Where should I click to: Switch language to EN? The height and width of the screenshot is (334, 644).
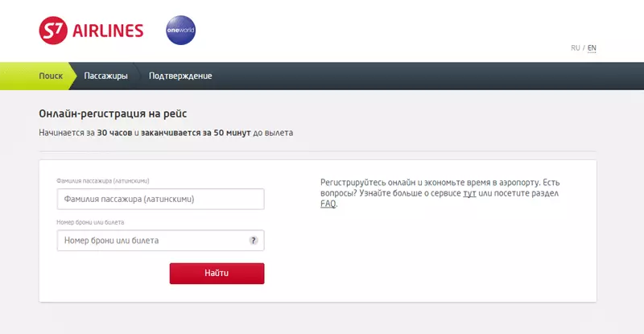tap(592, 48)
